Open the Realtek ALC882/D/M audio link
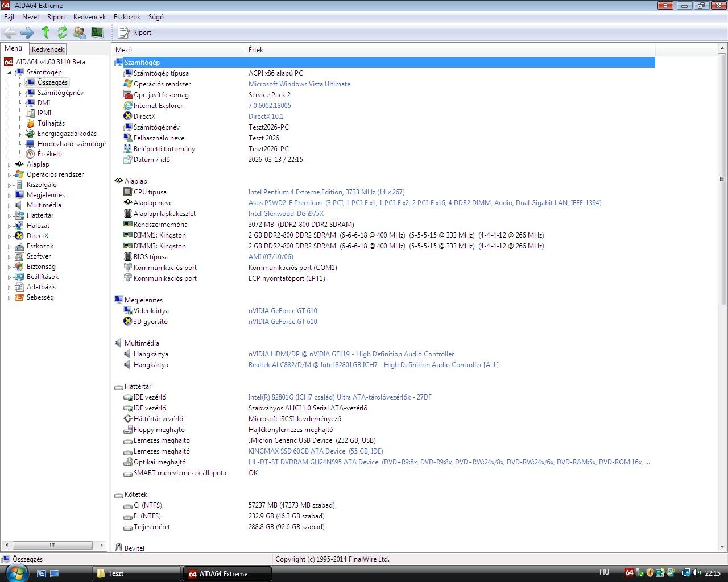 [373, 365]
